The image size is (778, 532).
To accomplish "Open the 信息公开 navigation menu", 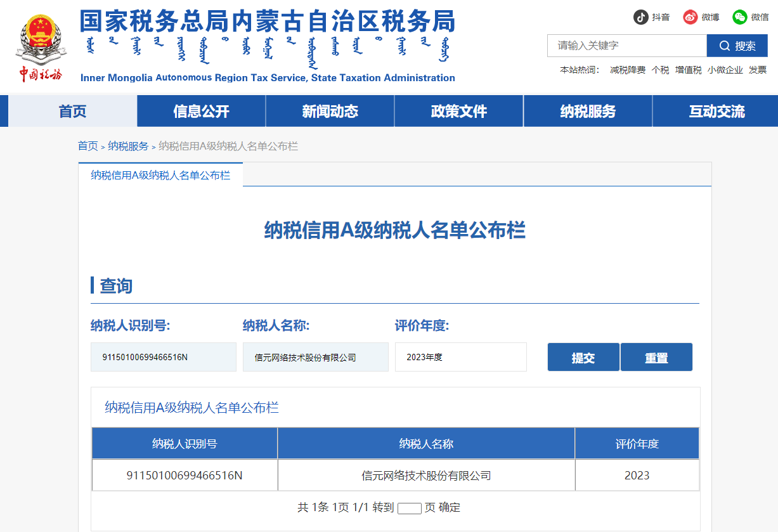I will (201, 112).
